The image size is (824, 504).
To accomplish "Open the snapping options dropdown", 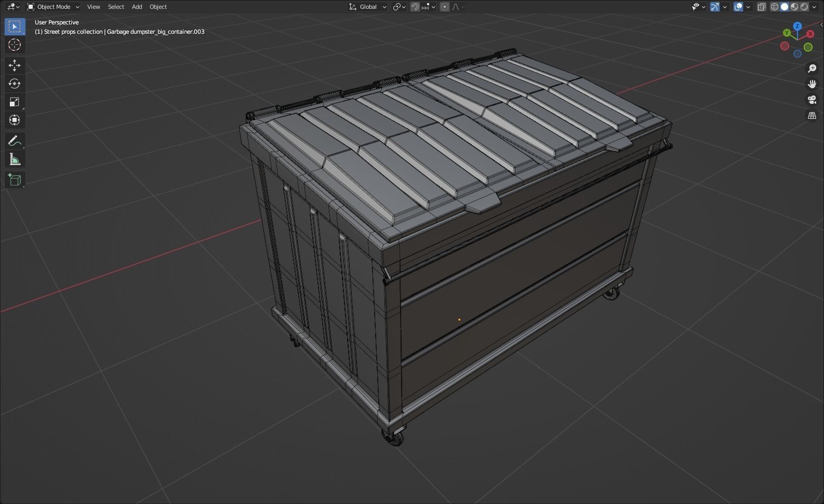I will pos(429,7).
